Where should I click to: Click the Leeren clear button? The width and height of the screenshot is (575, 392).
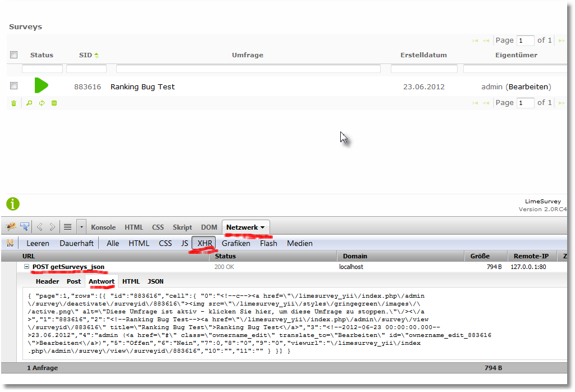click(x=38, y=243)
